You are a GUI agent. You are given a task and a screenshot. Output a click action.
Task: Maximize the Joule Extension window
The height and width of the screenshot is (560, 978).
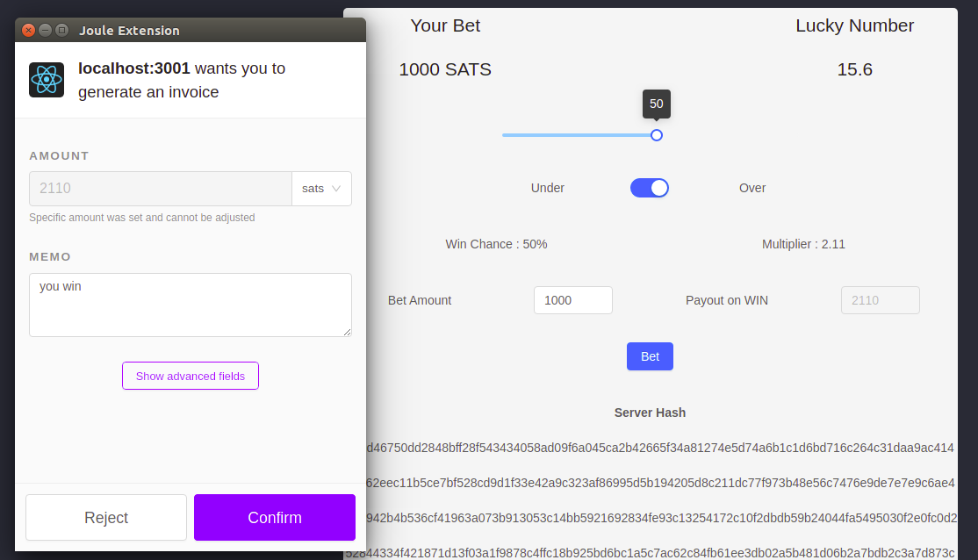click(61, 30)
